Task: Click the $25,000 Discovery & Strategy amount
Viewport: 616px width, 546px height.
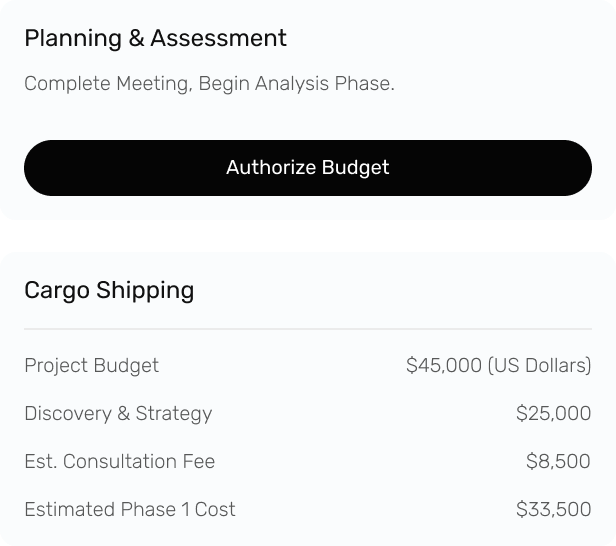Action: pos(553,414)
